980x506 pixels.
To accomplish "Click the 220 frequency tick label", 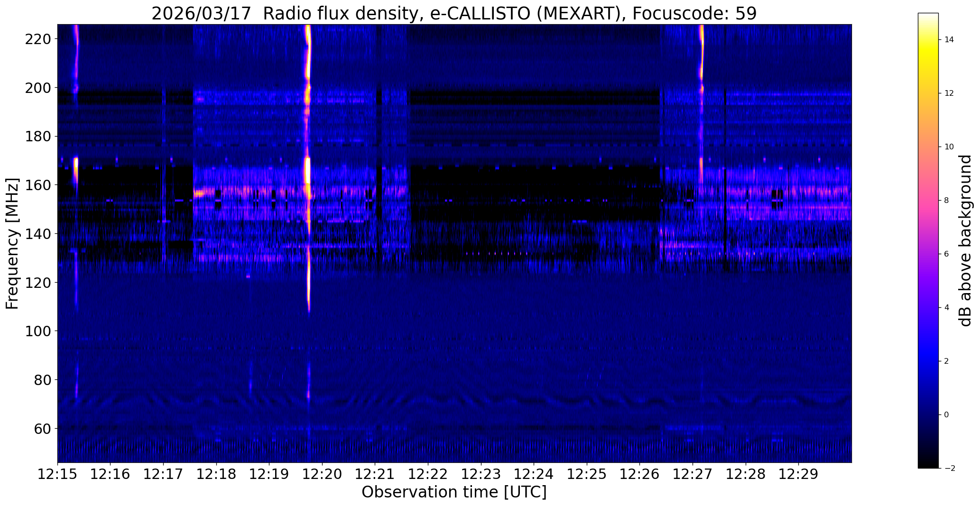I will point(37,39).
